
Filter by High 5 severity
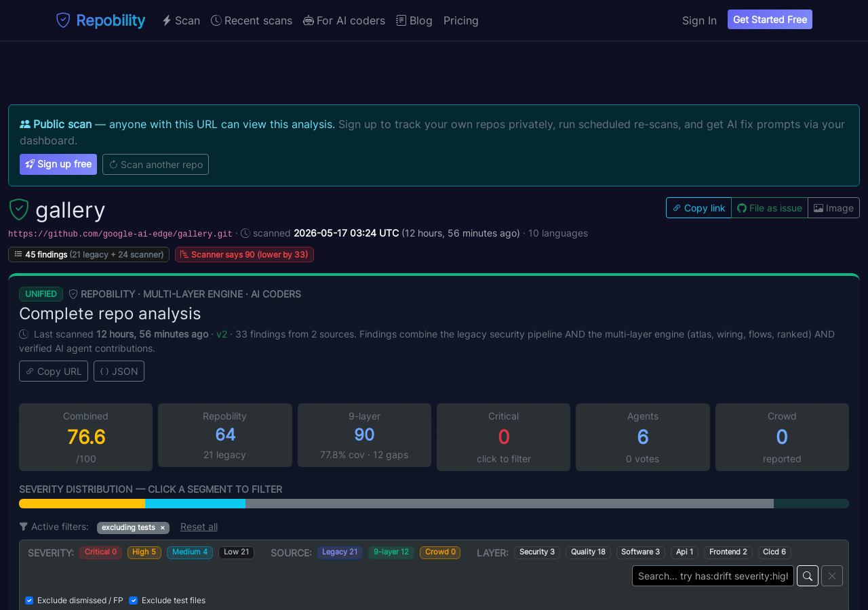point(144,552)
